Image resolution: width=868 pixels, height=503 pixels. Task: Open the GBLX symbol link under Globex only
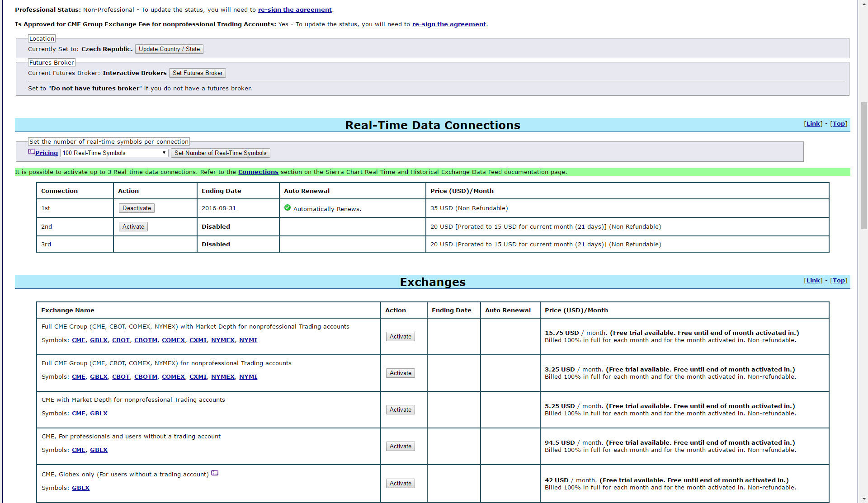80,488
